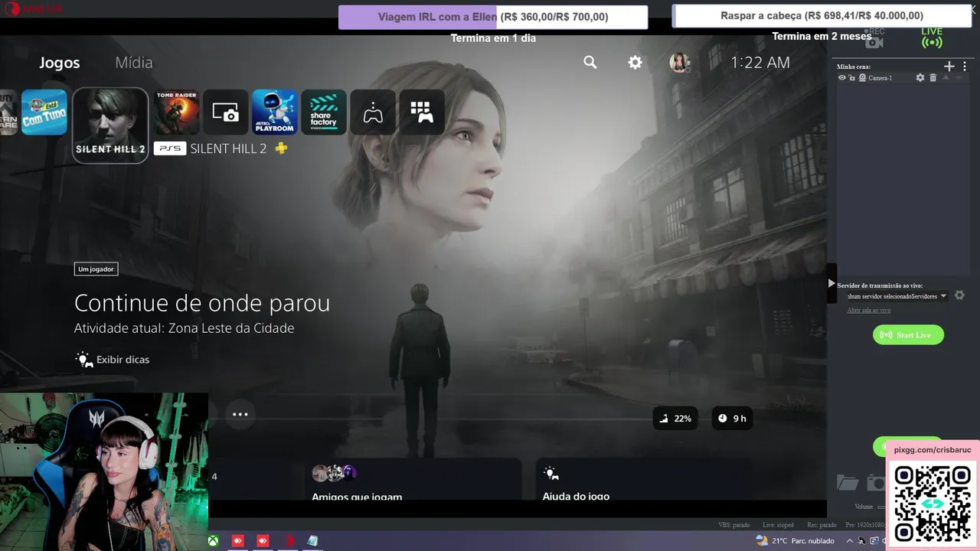This screenshot has height=551, width=980.
Task: Click the PlayStation Plus icon beside title
Action: click(x=281, y=148)
